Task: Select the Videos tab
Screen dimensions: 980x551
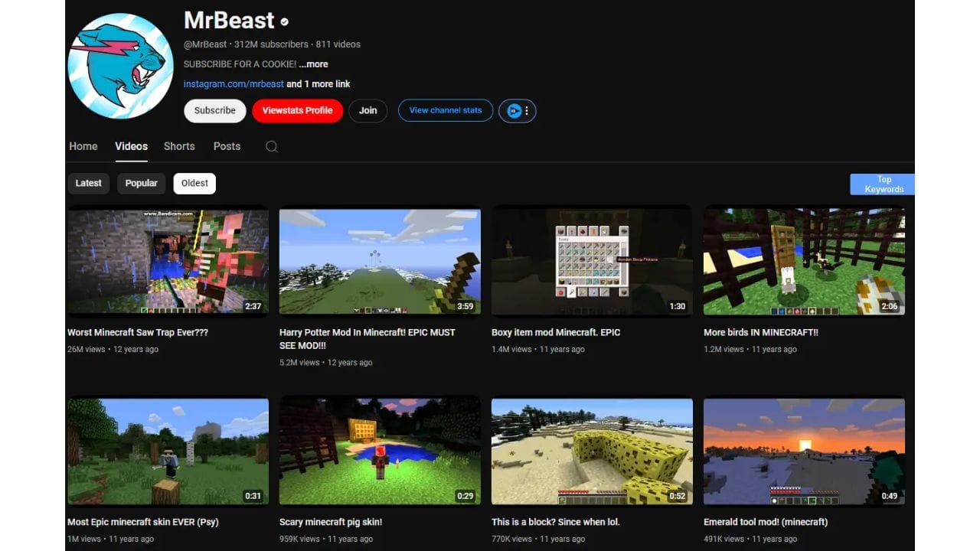Action: [132, 146]
